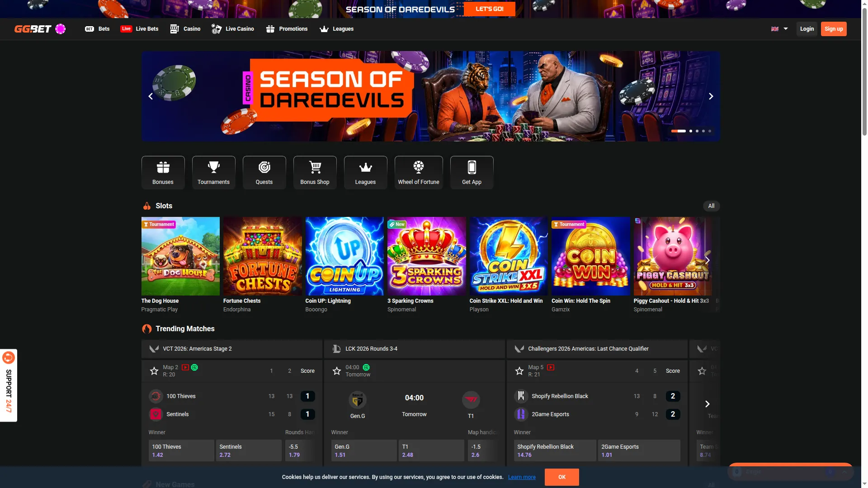The image size is (868, 488).
Task: Click the Sign up button
Action: pyautogui.click(x=833, y=29)
